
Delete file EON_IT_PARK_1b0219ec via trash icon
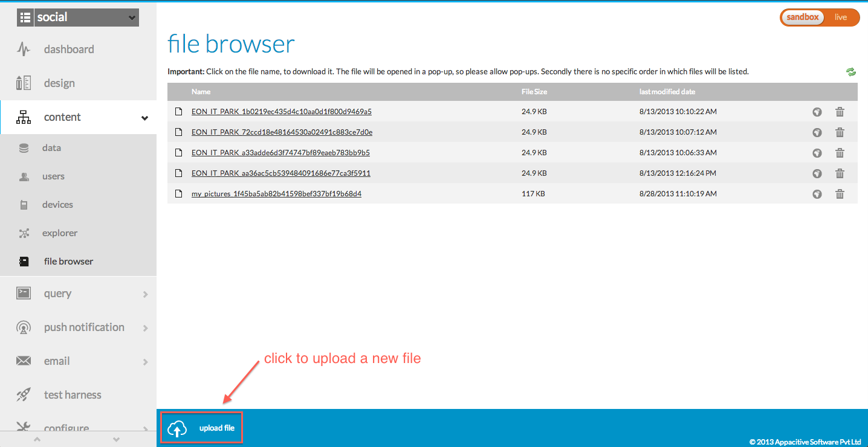tap(840, 112)
